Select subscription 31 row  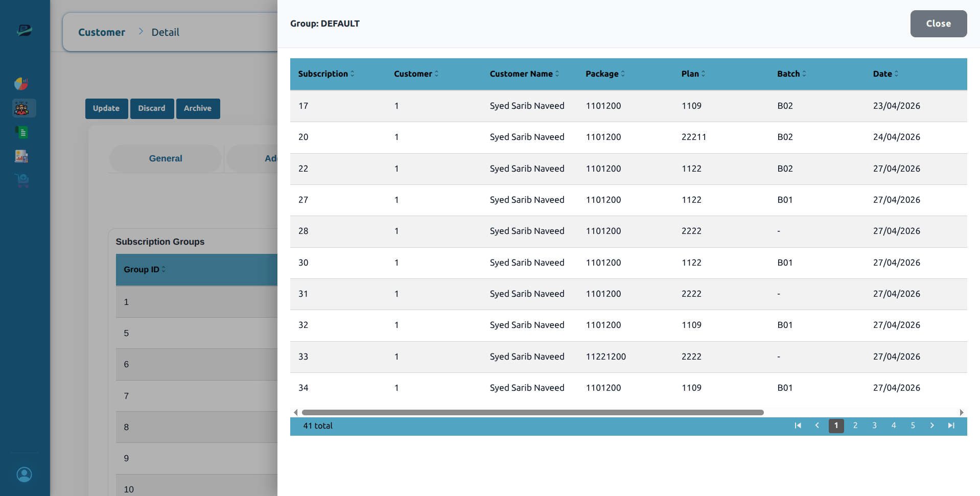(x=628, y=294)
